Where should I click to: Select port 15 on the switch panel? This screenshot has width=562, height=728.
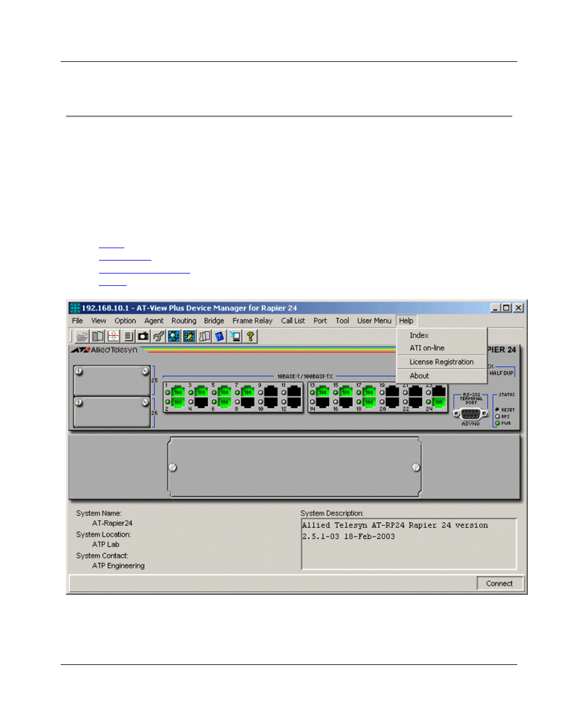pyautogui.click(x=346, y=391)
